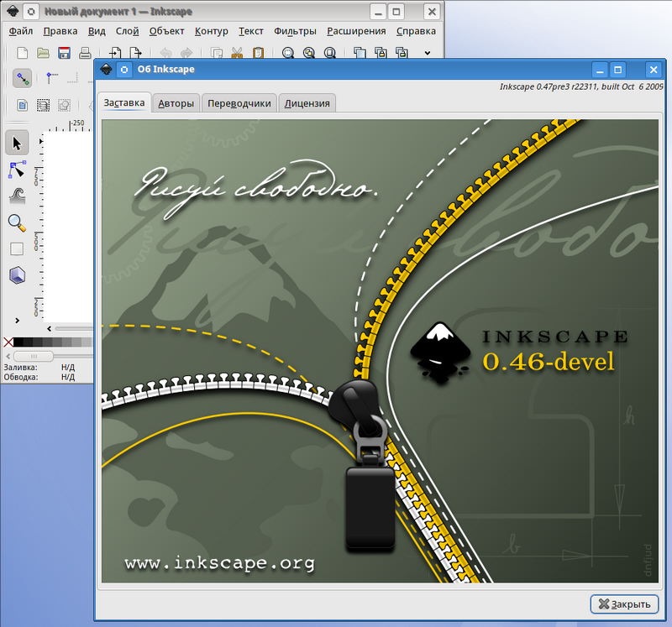Create a new document in the Inkscape toolbar
Screen dimensions: 672x627
click(22, 53)
